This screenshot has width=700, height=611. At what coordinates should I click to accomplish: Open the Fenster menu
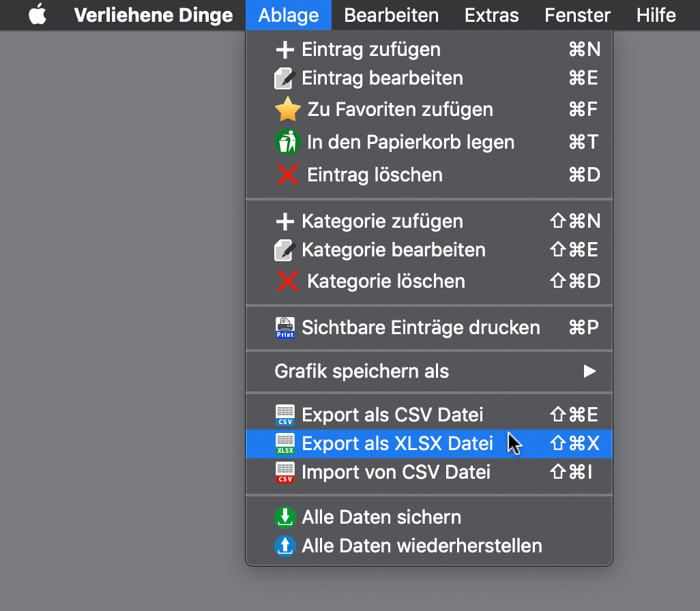(577, 15)
